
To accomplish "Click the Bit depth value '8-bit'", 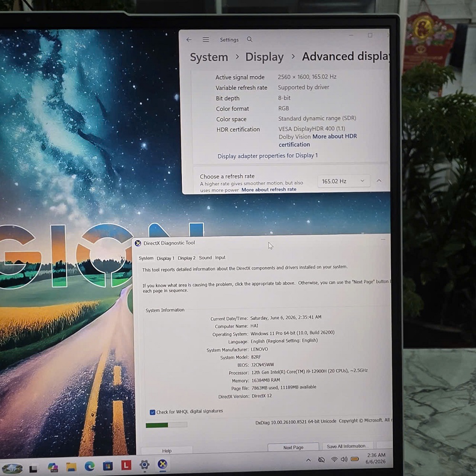I will [284, 98].
